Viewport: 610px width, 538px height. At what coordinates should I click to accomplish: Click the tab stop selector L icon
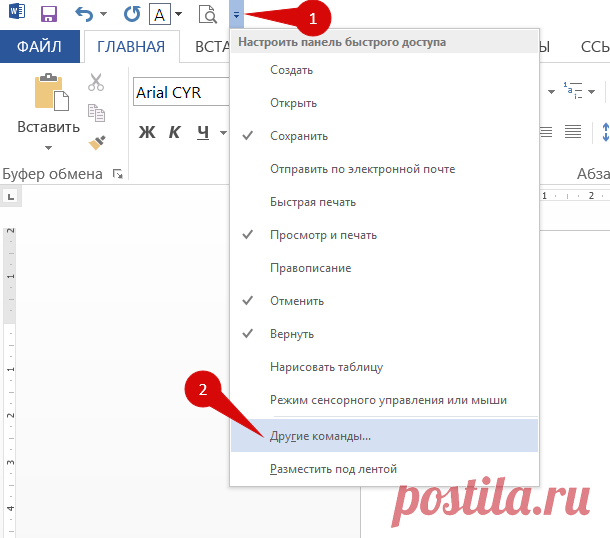(x=11, y=196)
